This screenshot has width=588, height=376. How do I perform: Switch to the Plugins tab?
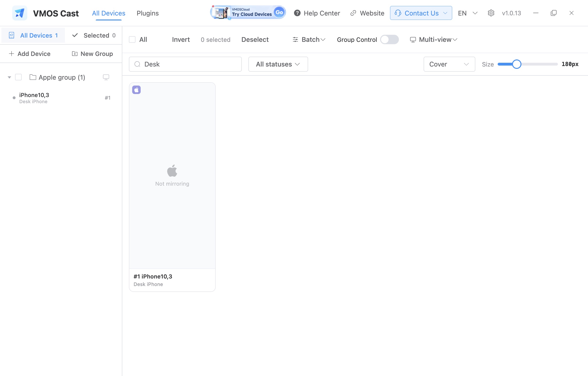147,13
